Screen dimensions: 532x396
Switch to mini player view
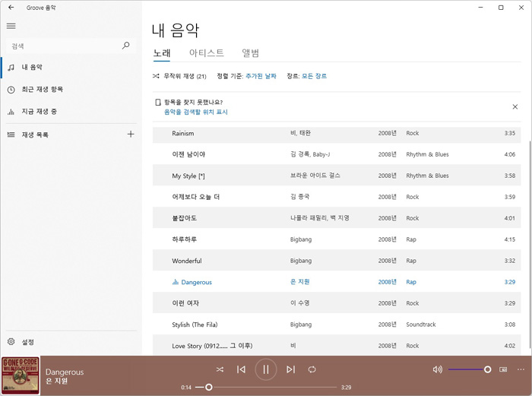click(503, 369)
